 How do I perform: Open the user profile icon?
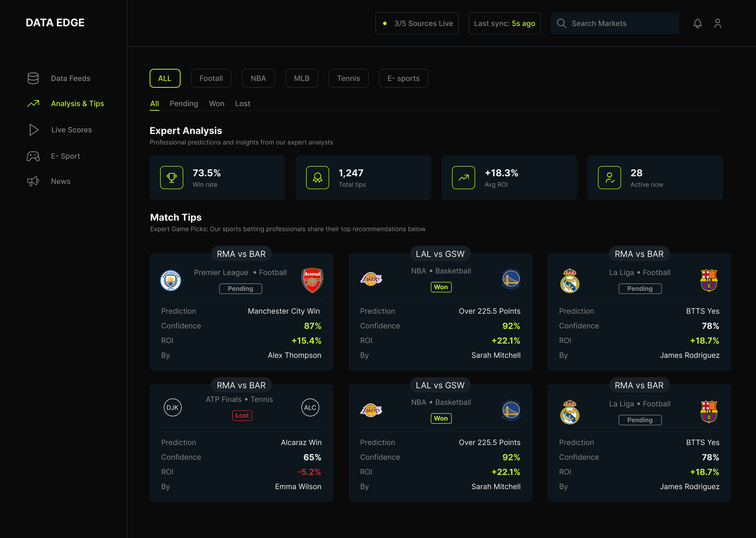(717, 24)
